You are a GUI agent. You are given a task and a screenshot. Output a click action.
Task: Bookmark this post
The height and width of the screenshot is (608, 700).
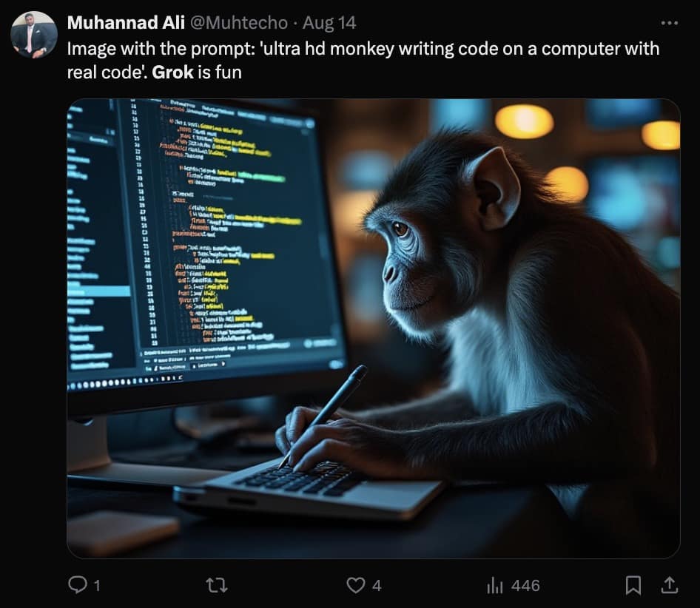(x=633, y=585)
